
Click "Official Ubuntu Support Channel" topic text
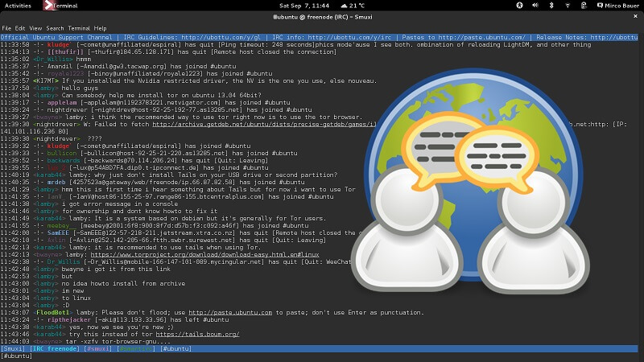coord(56,37)
